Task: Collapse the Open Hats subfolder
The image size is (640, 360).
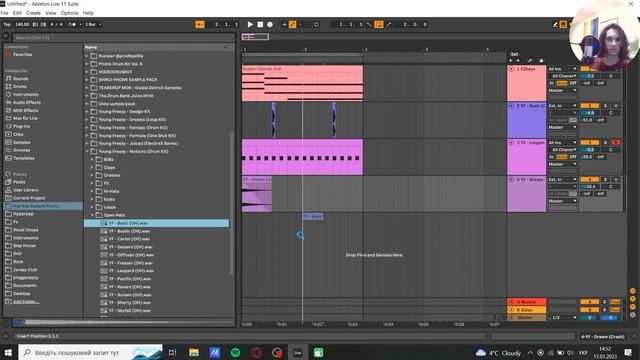Action: click(x=92, y=215)
